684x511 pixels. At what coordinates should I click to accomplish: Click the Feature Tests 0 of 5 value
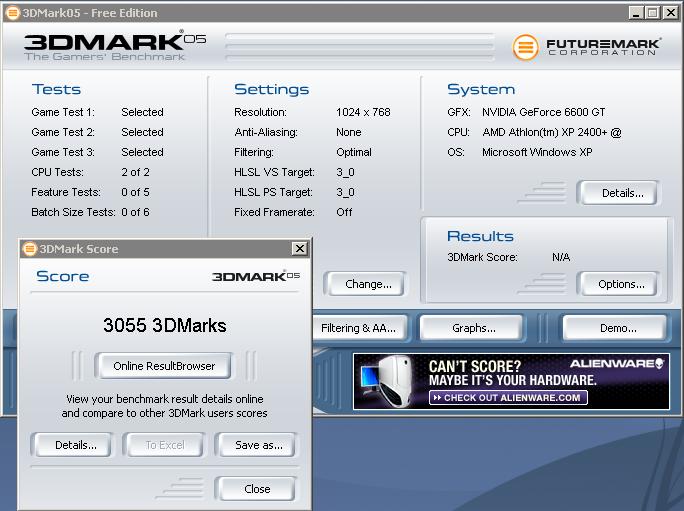(135, 192)
